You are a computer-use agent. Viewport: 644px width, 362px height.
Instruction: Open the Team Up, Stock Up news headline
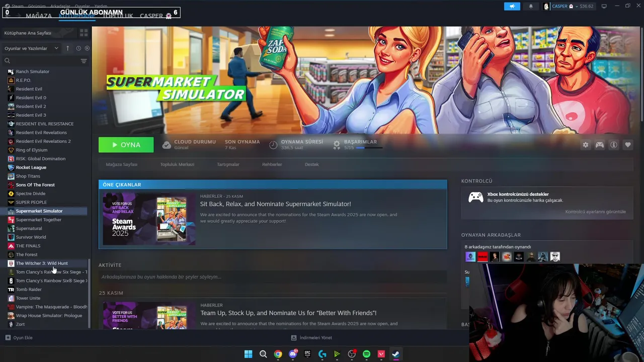click(288, 313)
